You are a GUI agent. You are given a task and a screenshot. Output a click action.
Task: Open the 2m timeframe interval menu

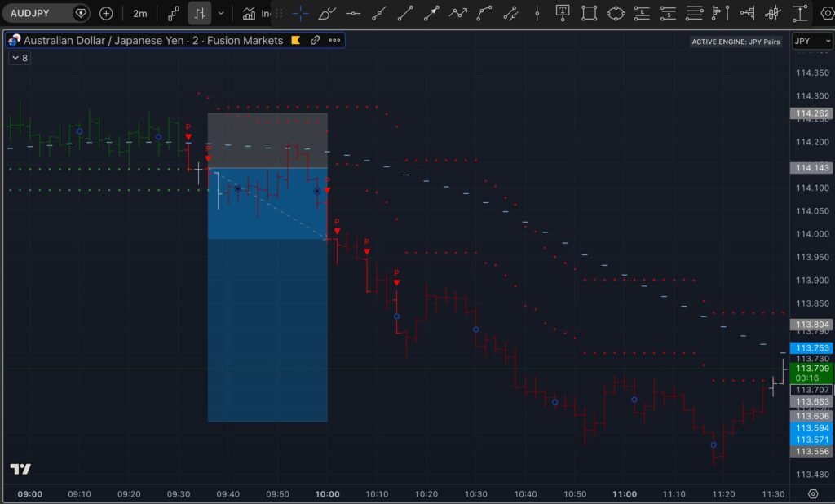[140, 13]
